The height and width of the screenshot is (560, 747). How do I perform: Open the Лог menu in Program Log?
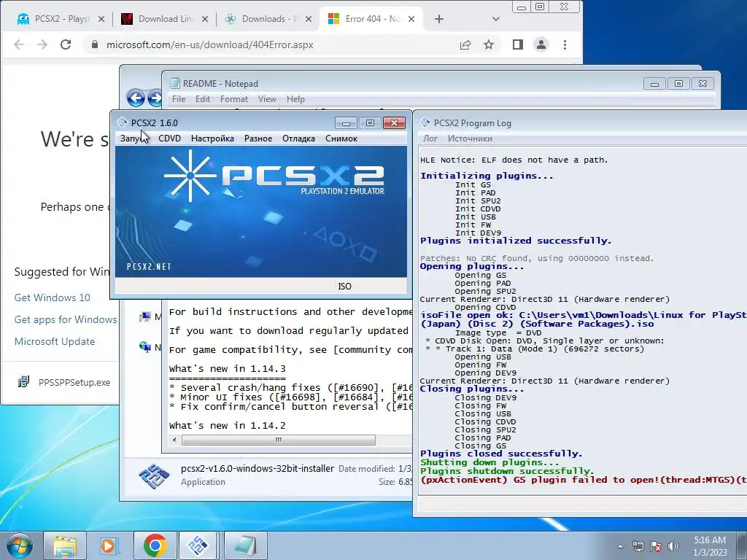click(430, 139)
